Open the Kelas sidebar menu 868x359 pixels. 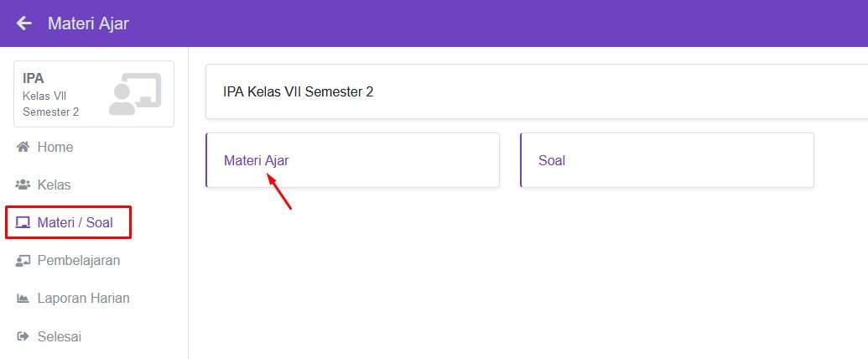(54, 185)
